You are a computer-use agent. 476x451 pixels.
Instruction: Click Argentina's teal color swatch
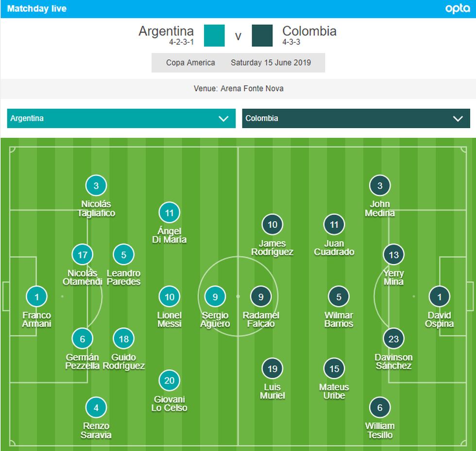point(214,35)
